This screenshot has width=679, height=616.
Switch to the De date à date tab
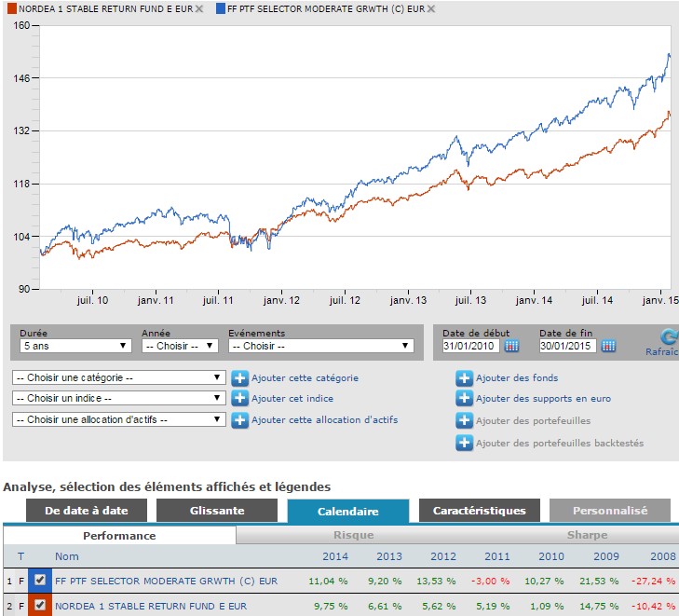[87, 511]
